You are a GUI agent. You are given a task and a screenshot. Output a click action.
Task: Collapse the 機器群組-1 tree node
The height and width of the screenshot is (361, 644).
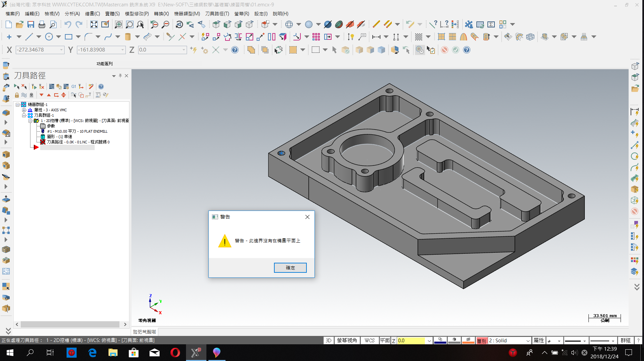pos(18,105)
